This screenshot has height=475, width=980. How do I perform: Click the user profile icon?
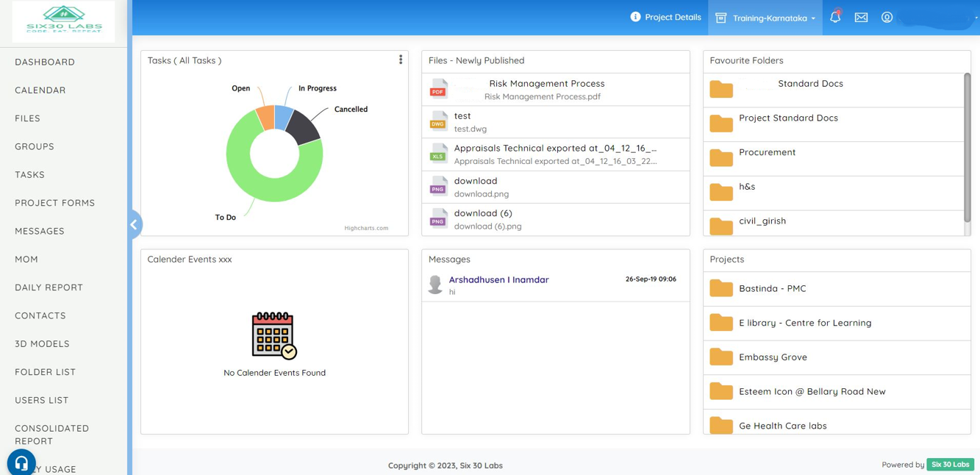click(x=887, y=17)
